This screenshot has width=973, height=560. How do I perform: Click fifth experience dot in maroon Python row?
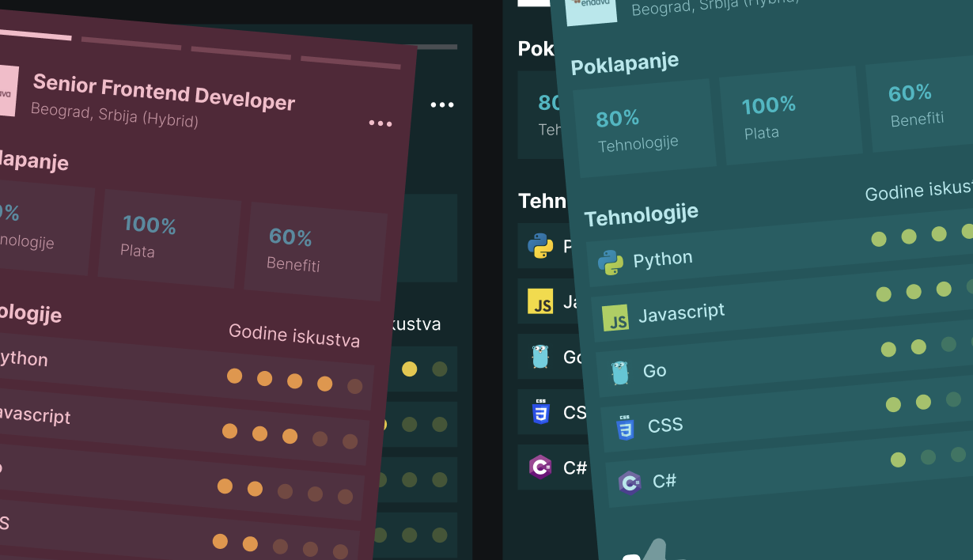354,386
